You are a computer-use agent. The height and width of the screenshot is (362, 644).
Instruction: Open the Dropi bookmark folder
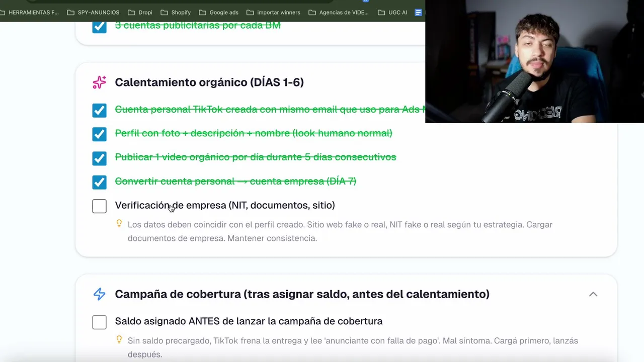click(140, 12)
